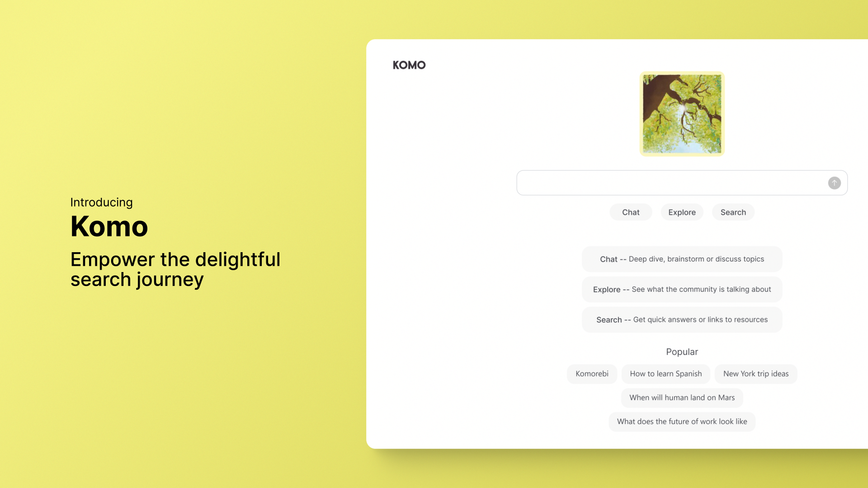The width and height of the screenshot is (868, 488).
Task: Select the Search mode icon
Action: point(733,211)
